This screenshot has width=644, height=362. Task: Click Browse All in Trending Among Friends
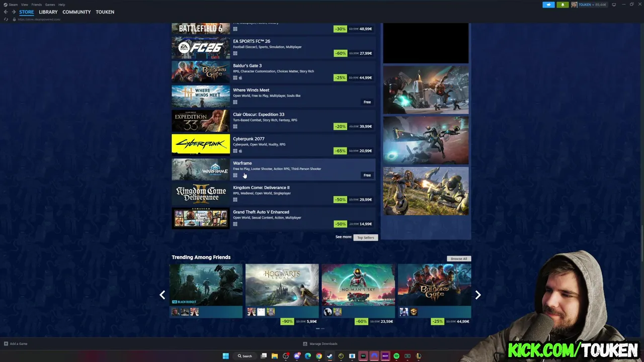459,258
